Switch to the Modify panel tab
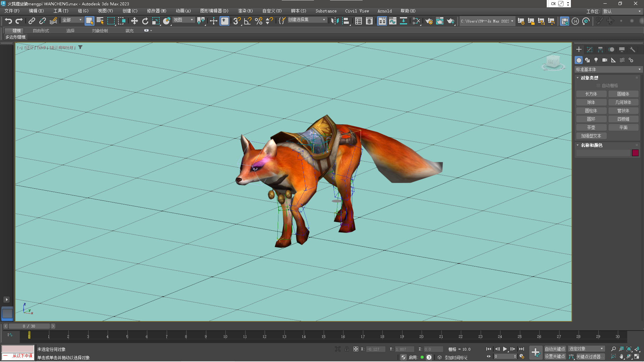Screen dimensions: 644x362 [590, 50]
